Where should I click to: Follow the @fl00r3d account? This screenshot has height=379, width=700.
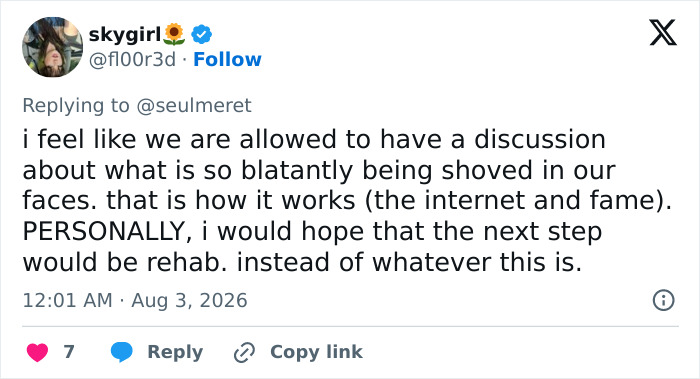tap(227, 59)
